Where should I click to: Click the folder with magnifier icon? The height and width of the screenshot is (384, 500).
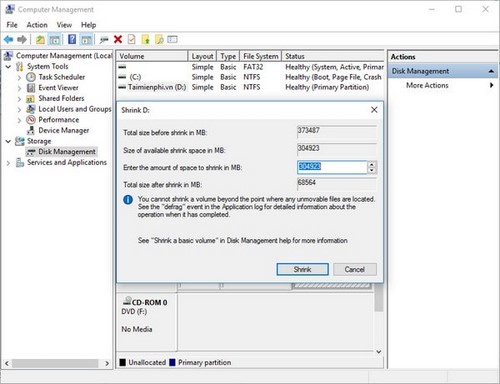pos(159,40)
